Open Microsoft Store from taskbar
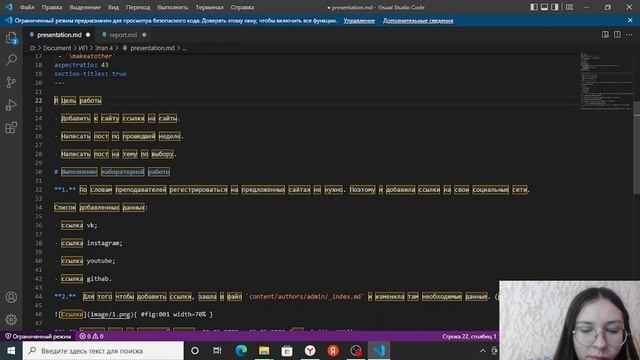The width and height of the screenshot is (640, 360). [287, 351]
